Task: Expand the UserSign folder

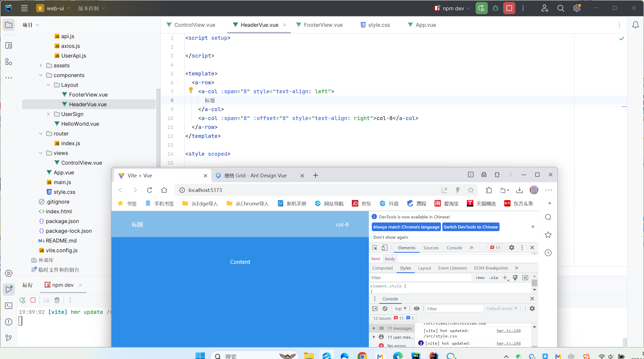Action: (x=48, y=114)
